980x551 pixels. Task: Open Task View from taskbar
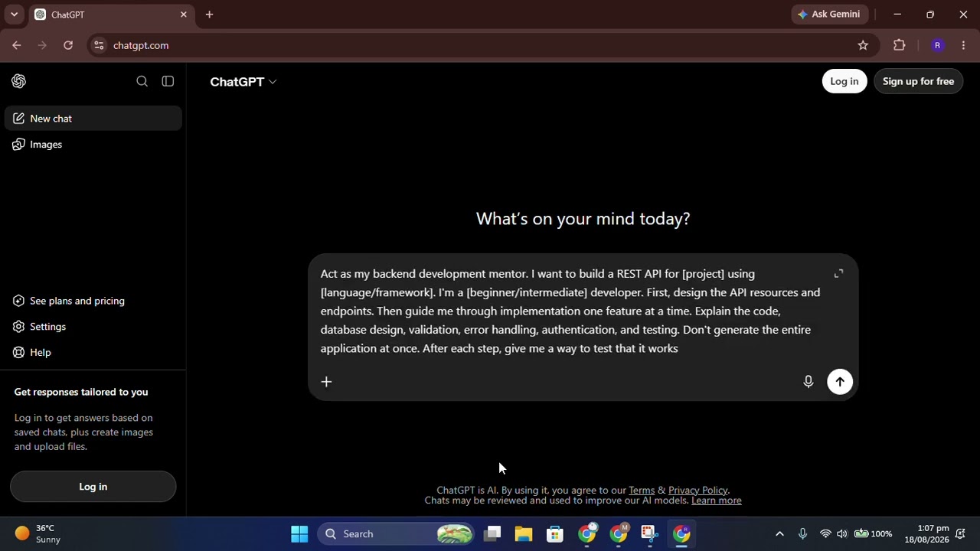(492, 534)
